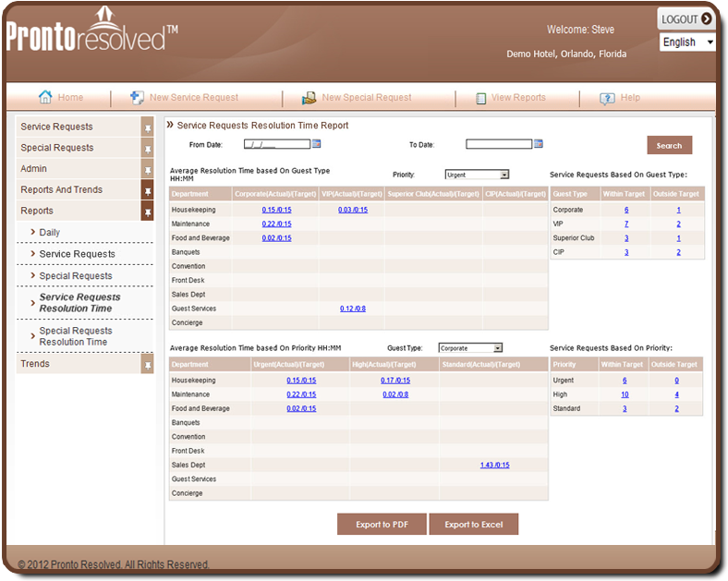The width and height of the screenshot is (728, 581).
Task: Open Guest Services VIP 0.12/0.8 link
Action: (x=353, y=309)
